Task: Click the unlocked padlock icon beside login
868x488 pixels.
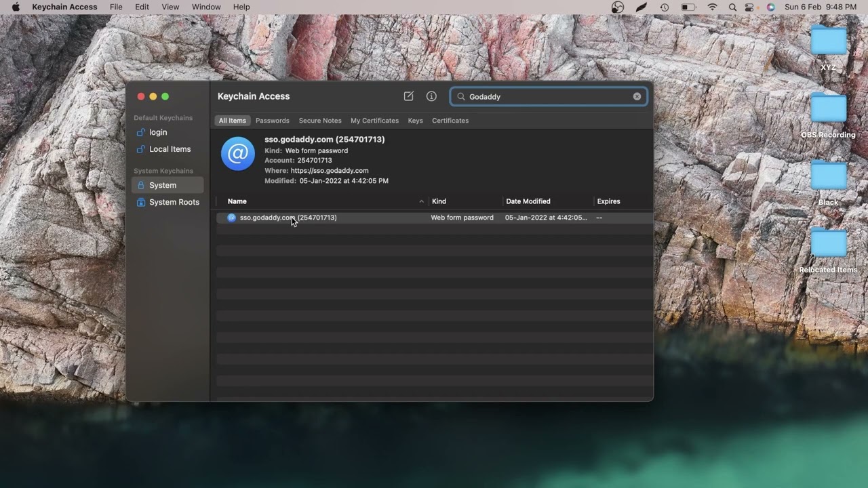Action: [x=141, y=132]
